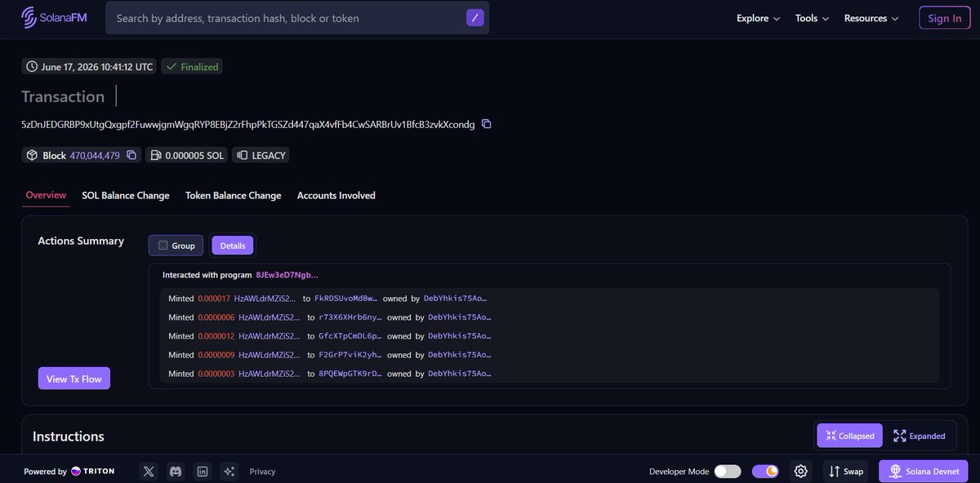Viewport: 980px width, 483px height.
Task: Switch to Accounts Involved tab
Action: pyautogui.click(x=336, y=196)
